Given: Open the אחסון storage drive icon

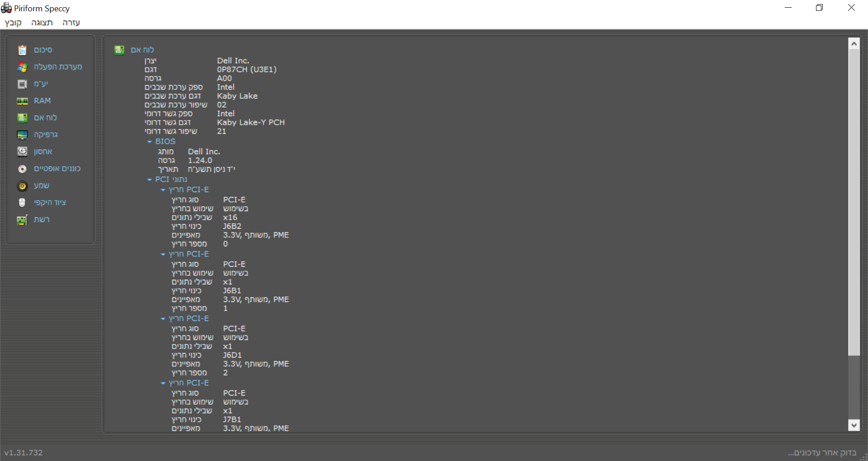Looking at the screenshot, I should coord(22,152).
